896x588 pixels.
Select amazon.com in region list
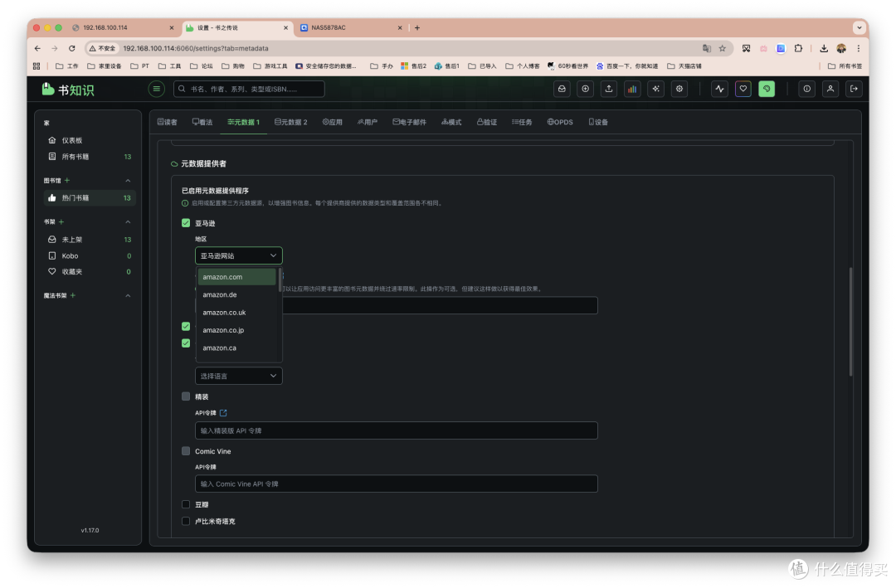click(x=236, y=276)
